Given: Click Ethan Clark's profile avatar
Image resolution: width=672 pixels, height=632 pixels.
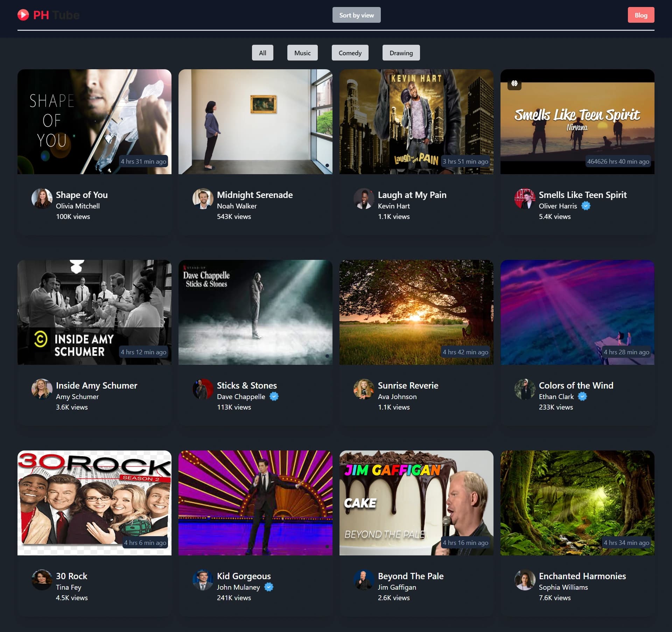Looking at the screenshot, I should tap(525, 389).
